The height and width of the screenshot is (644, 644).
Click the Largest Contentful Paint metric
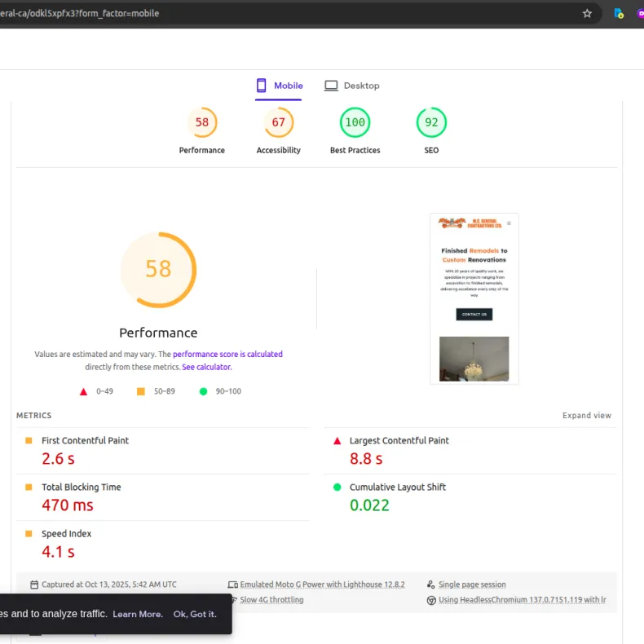[x=399, y=440]
